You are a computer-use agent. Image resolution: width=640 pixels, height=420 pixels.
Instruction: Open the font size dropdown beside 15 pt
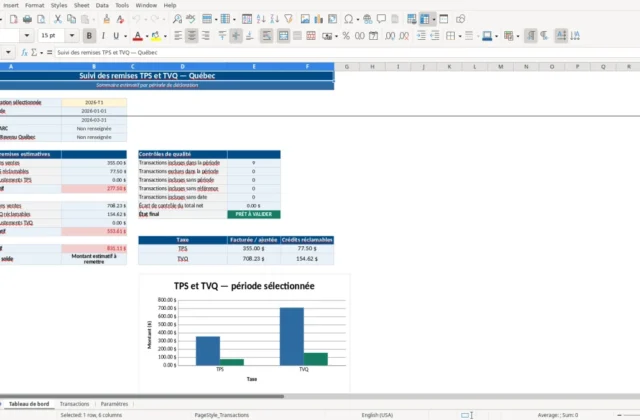click(x=72, y=36)
